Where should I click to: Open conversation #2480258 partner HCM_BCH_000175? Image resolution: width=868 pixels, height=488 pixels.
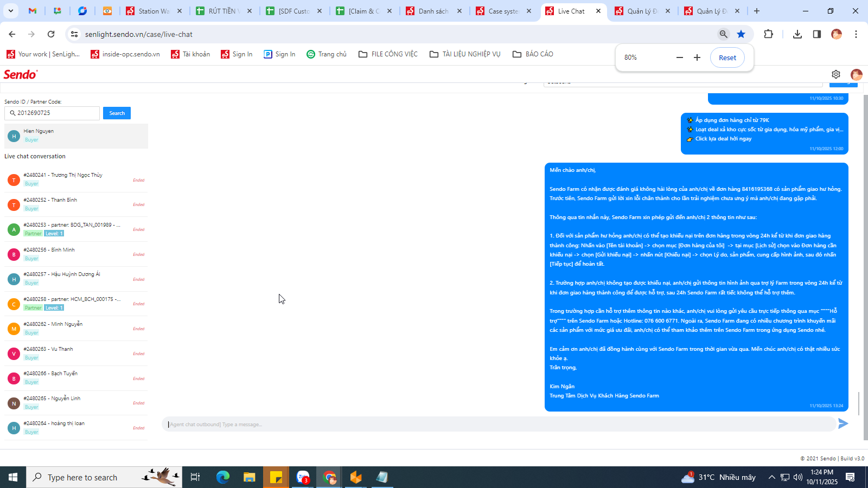[76, 304]
